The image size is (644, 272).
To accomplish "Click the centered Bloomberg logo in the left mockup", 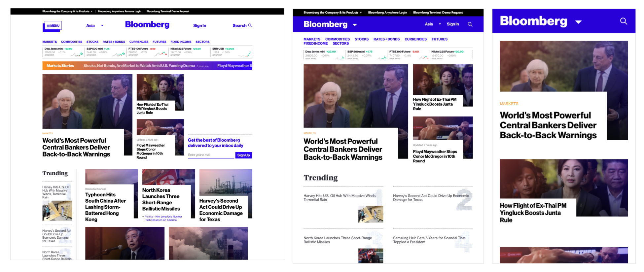I will (x=147, y=25).
